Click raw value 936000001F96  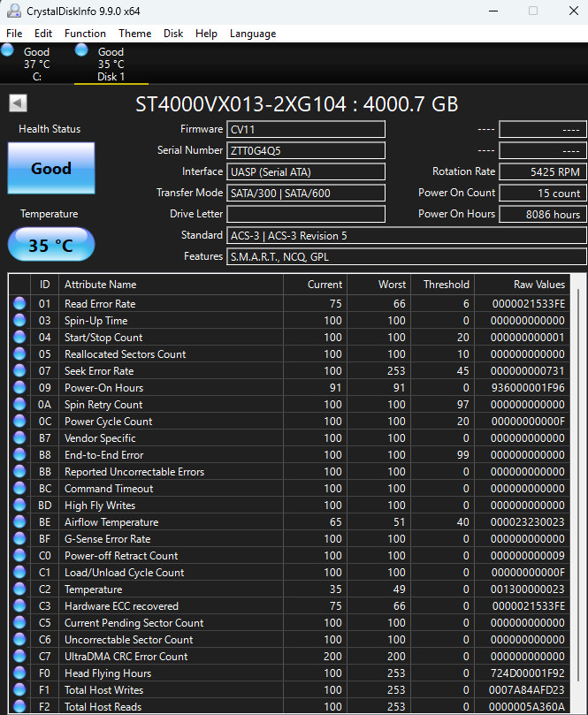click(x=528, y=387)
